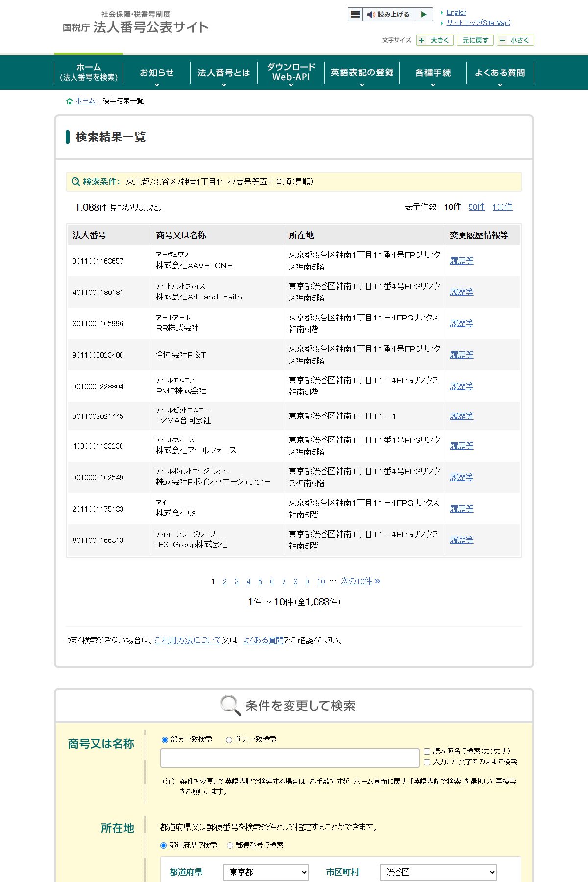Click the ホーム breadcrumb link
The width and height of the screenshot is (588, 882).
point(85,101)
